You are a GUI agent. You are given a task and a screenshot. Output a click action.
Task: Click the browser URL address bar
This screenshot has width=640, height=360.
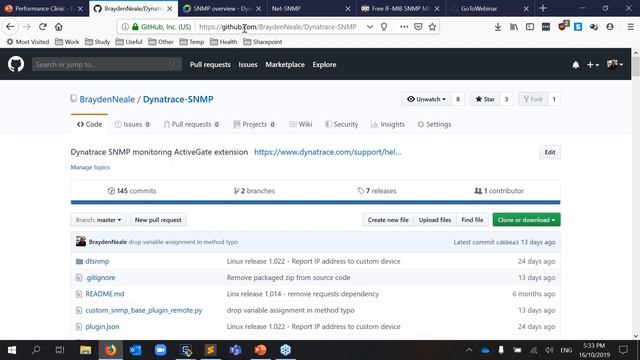(278, 27)
